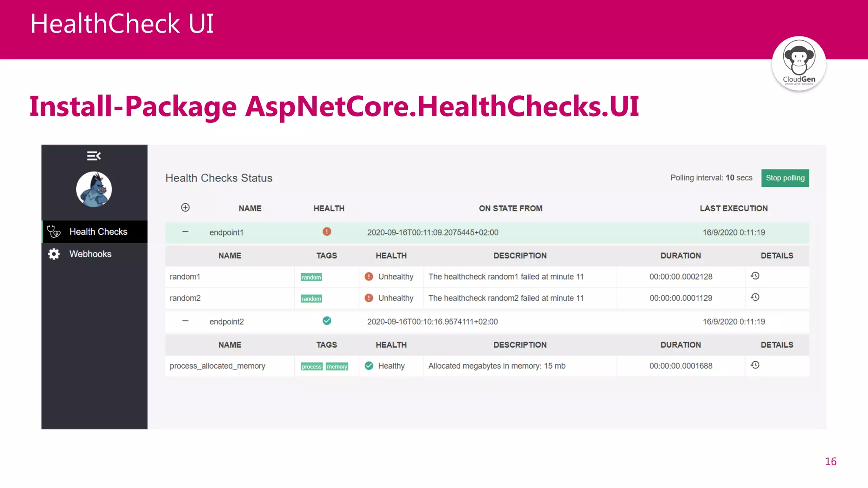The height and width of the screenshot is (488, 868).
Task: Open history details for process_allocated_memory
Action: point(755,365)
